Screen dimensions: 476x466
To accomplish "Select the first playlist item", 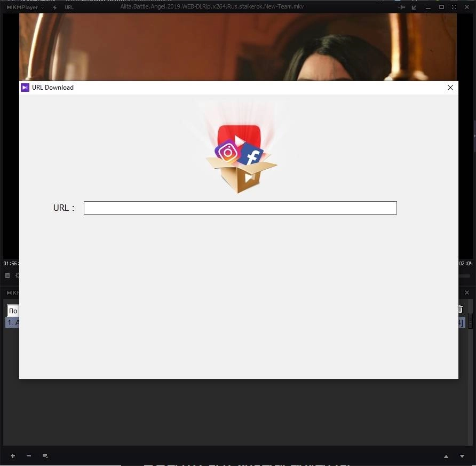I will tap(12, 322).
